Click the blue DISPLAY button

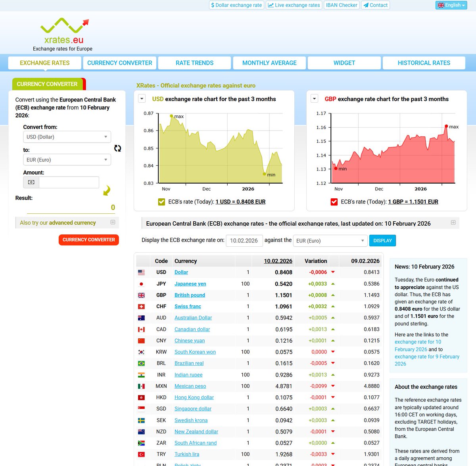pos(382,241)
